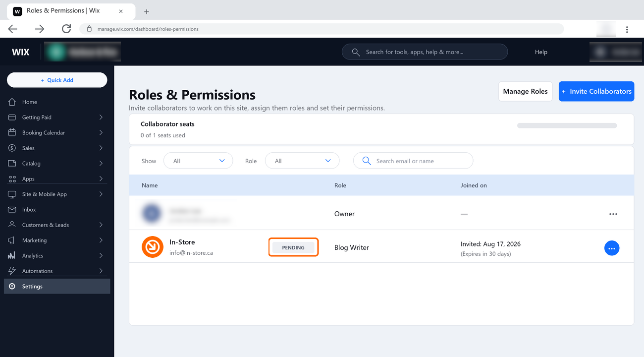Click the Marketing megaphone icon
644x357 pixels.
[12, 240]
